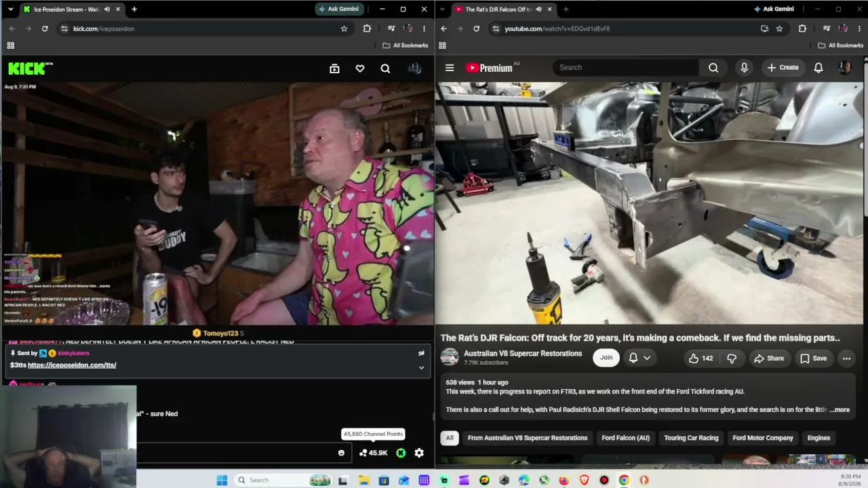Reload the kick.com page
The image size is (868, 488).
[x=45, y=28]
